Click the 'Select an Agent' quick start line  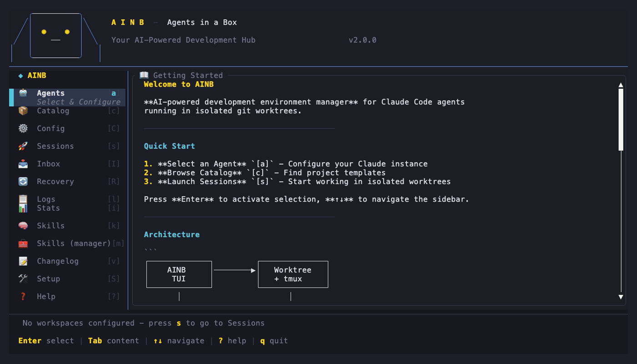pyautogui.click(x=286, y=164)
